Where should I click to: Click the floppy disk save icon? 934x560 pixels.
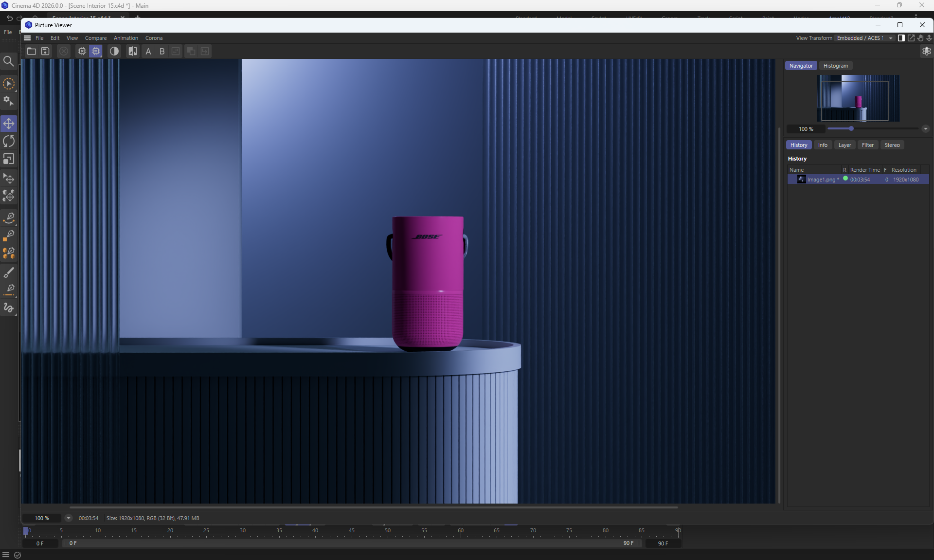click(45, 51)
